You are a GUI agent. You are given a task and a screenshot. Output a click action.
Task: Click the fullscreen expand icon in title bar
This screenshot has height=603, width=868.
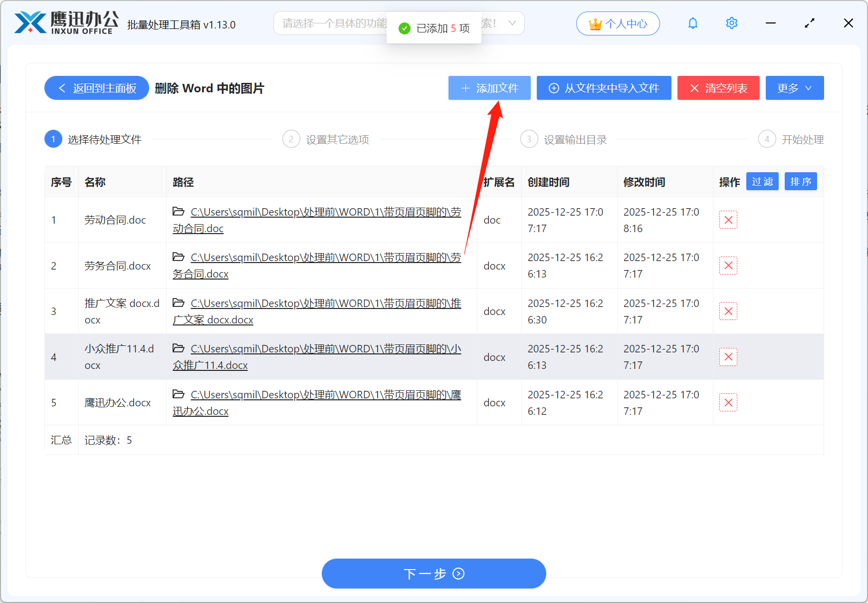coord(809,23)
